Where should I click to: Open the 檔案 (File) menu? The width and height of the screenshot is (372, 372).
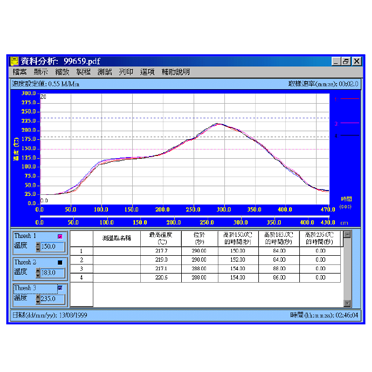point(20,72)
